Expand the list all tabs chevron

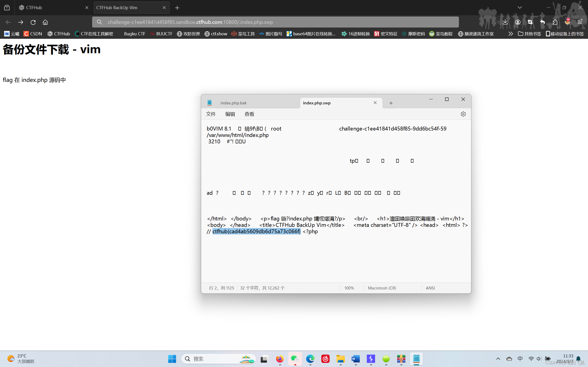coord(520,8)
